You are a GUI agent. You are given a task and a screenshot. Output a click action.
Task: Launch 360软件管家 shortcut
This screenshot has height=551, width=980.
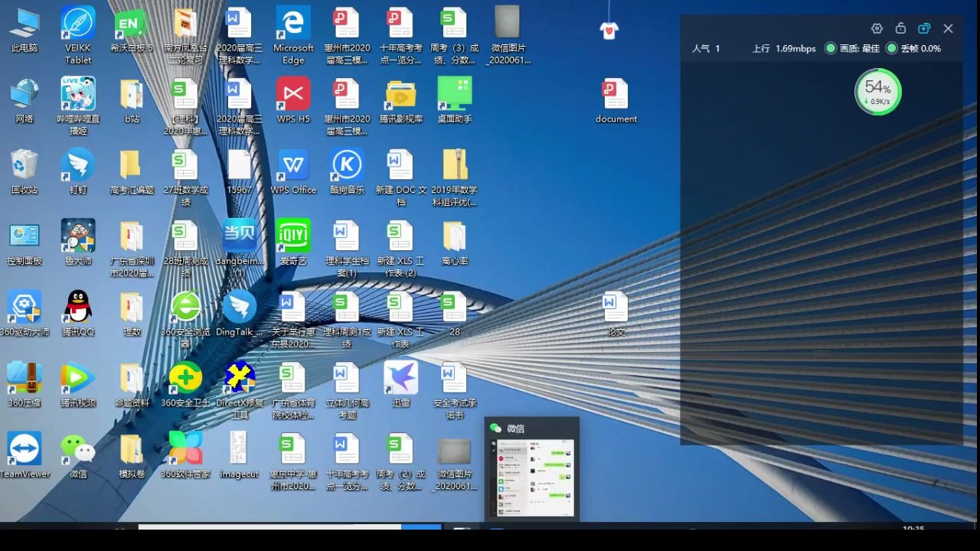click(x=185, y=455)
